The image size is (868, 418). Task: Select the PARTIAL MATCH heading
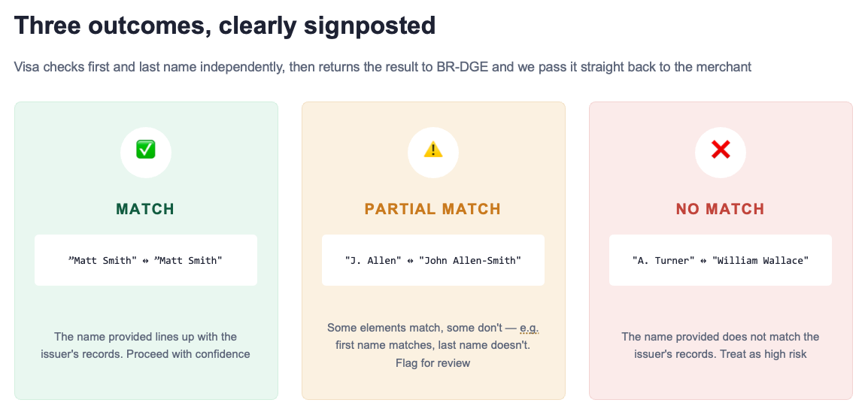(433, 209)
